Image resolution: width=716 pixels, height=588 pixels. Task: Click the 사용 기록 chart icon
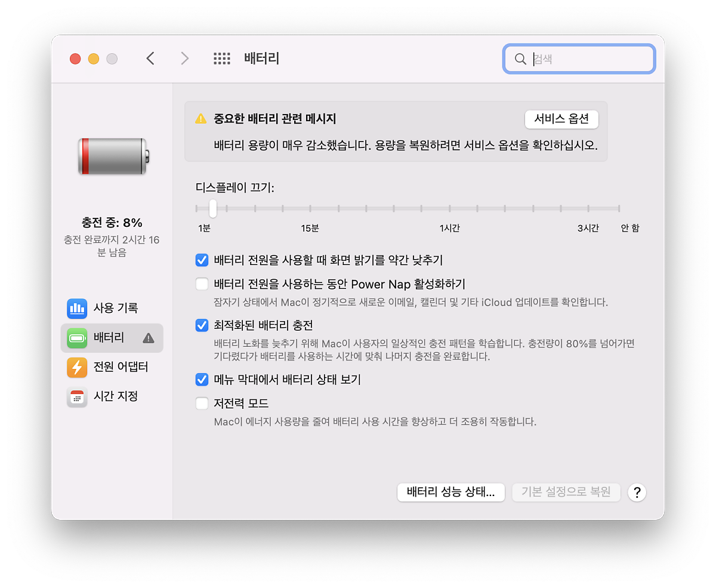tap(77, 309)
